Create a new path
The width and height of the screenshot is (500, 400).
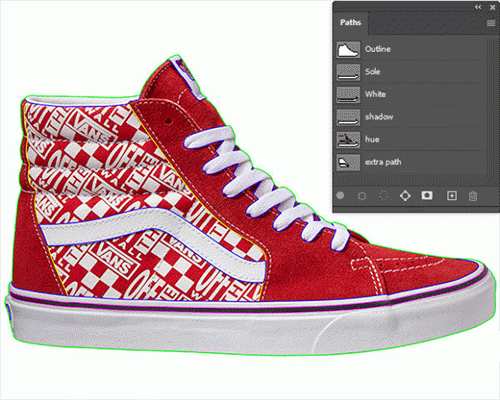click(452, 196)
